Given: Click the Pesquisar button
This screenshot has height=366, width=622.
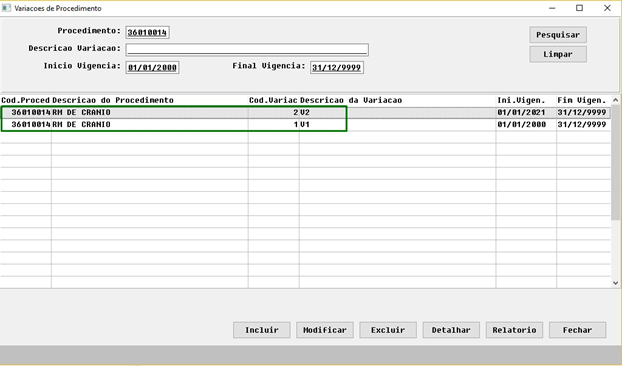Looking at the screenshot, I should 558,35.
